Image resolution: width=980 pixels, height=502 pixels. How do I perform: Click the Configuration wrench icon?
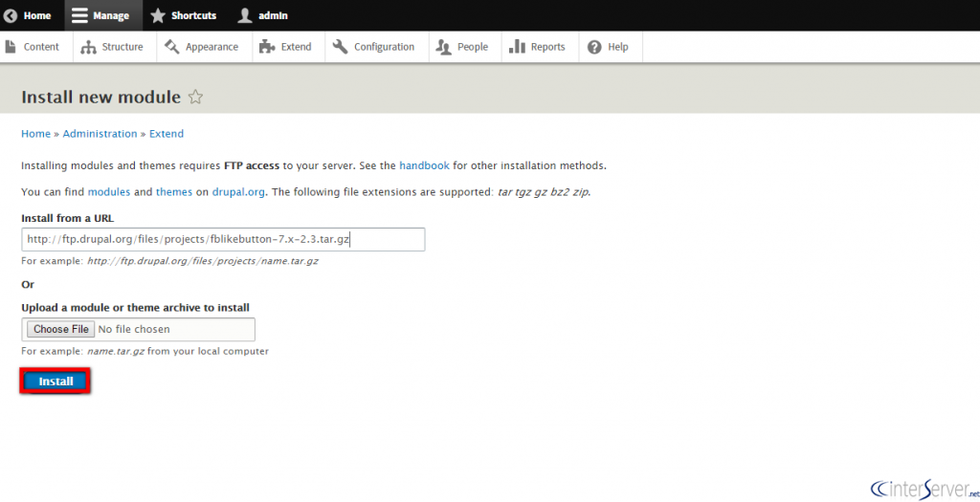tap(341, 47)
